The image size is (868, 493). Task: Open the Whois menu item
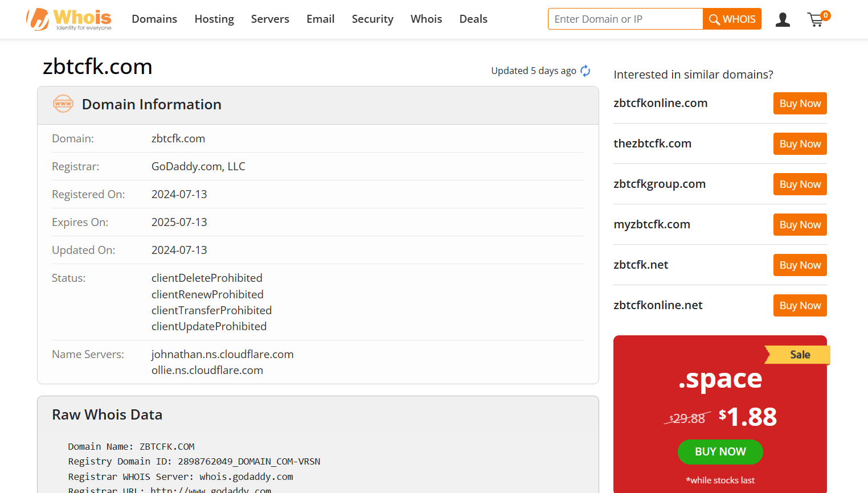426,19
